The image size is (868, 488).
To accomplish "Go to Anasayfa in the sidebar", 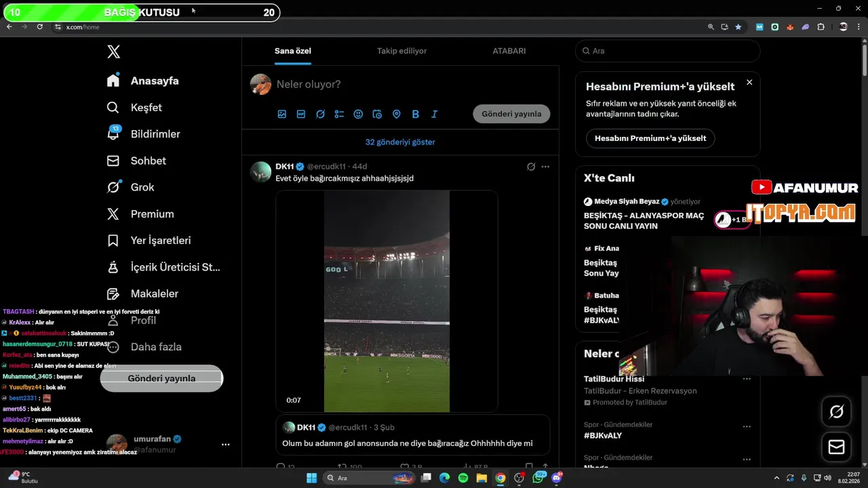I will tap(143, 81).
